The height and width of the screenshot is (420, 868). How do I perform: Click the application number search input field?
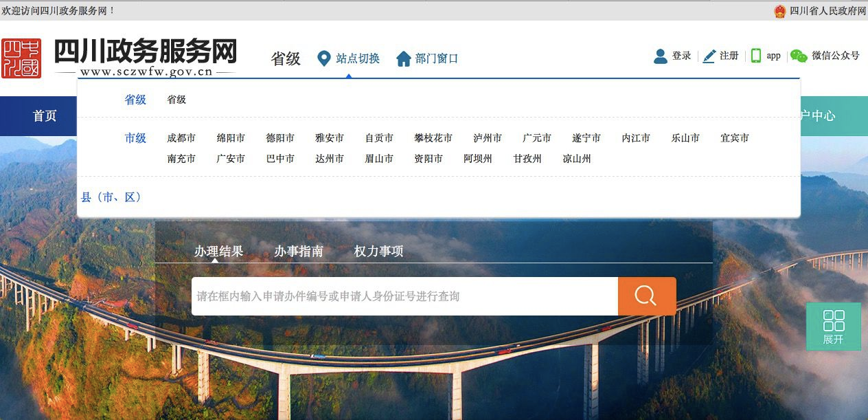pos(404,296)
